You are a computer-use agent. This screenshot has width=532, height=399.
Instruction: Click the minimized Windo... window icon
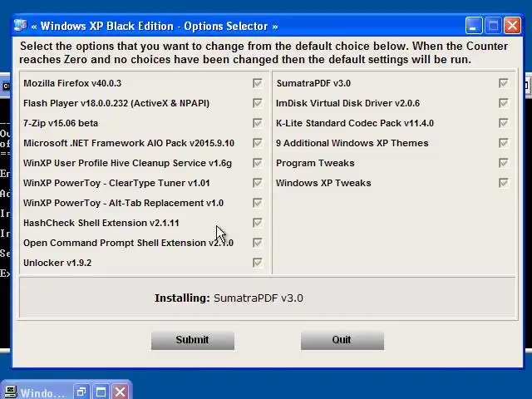10,392
